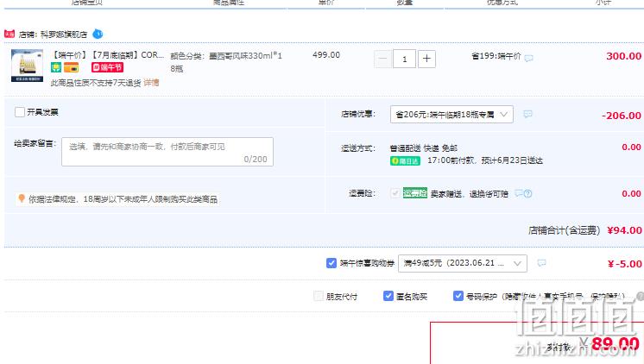Open the blue store chat icon

click(x=98, y=34)
